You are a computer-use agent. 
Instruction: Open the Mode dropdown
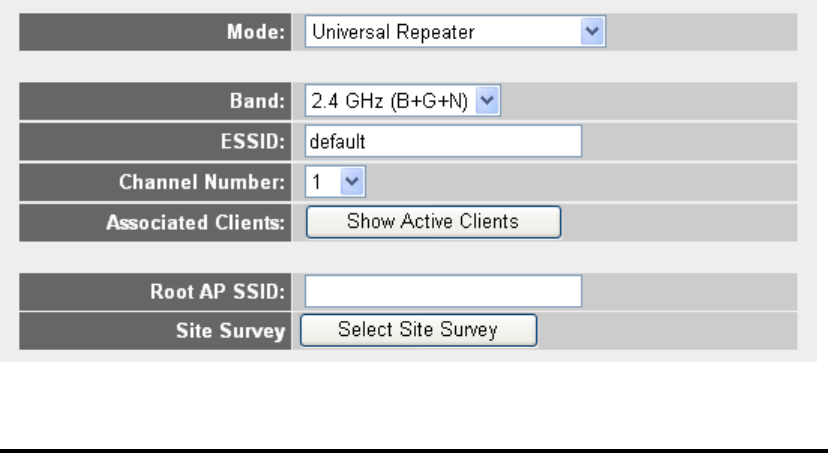click(x=455, y=31)
